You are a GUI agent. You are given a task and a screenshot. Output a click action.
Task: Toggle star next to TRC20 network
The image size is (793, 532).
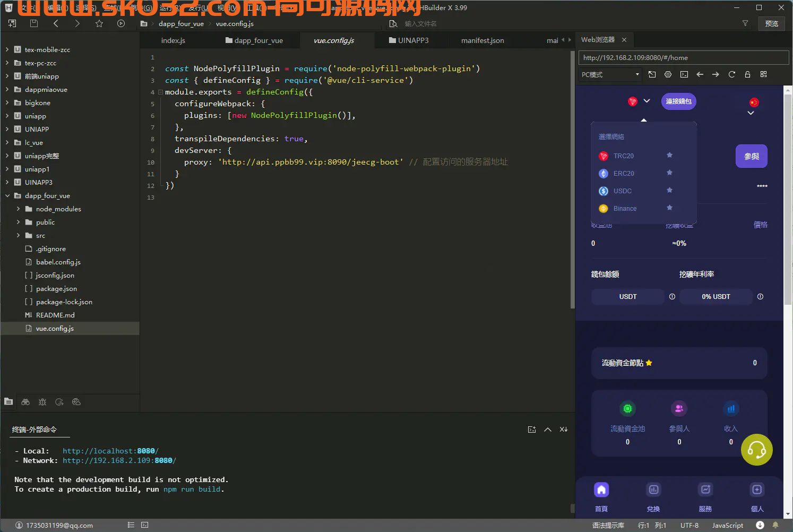[x=669, y=155]
